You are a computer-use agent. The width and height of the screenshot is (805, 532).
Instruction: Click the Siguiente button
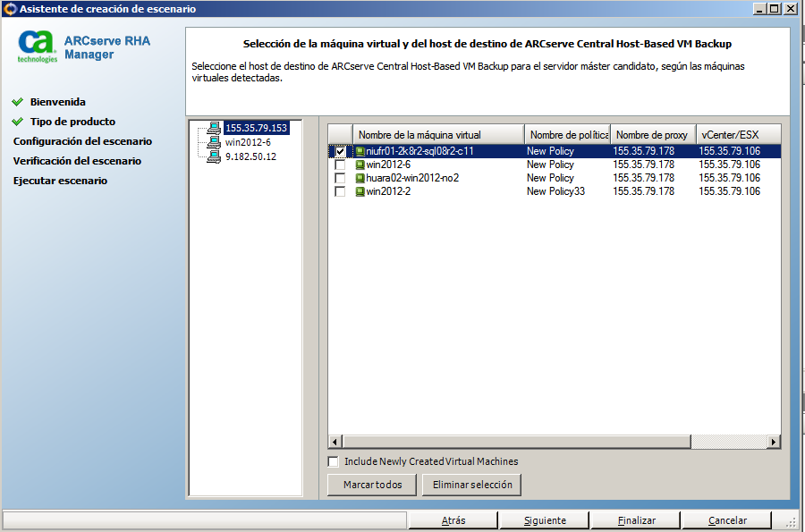[545, 520]
